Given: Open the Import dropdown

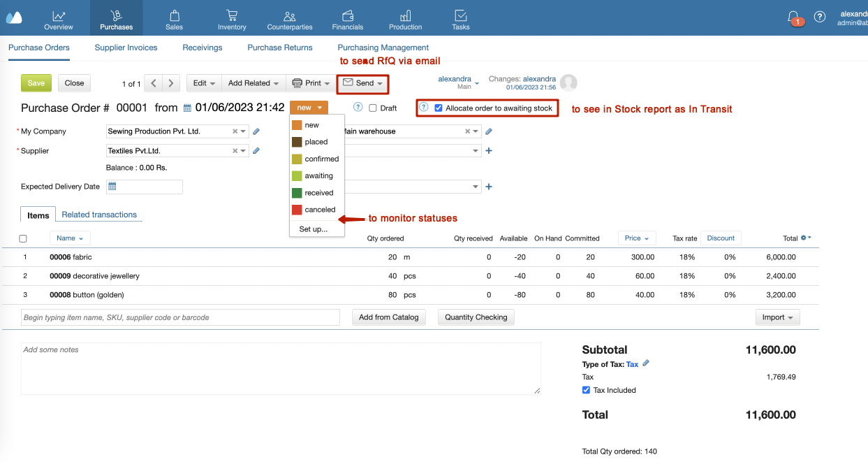Looking at the screenshot, I should [x=777, y=317].
